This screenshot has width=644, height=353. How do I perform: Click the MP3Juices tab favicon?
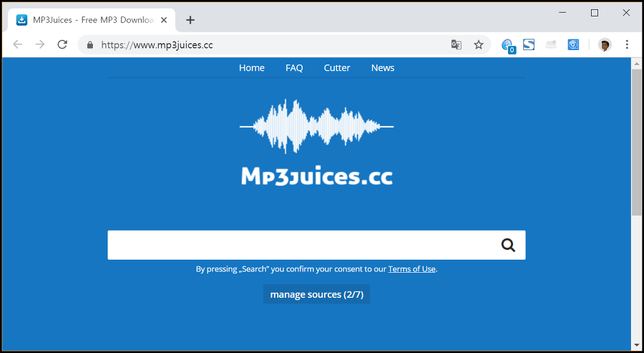[x=21, y=20]
